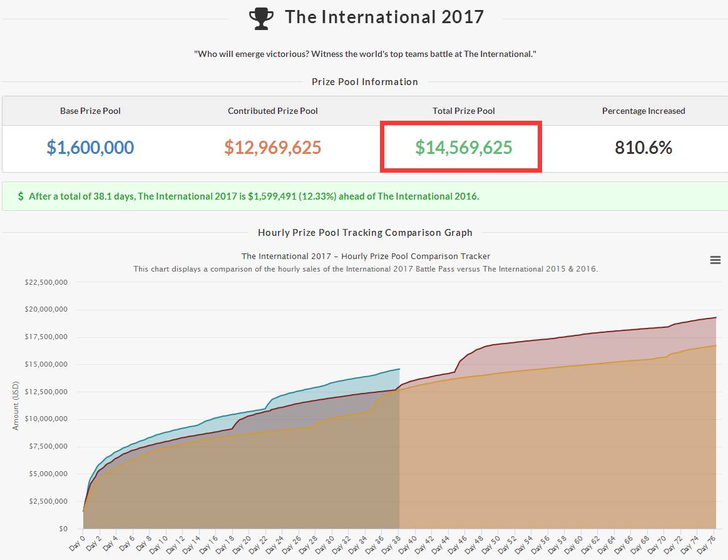Image resolution: width=728 pixels, height=560 pixels.
Task: Click the chart subtitle comparison description text
Action: click(x=364, y=268)
